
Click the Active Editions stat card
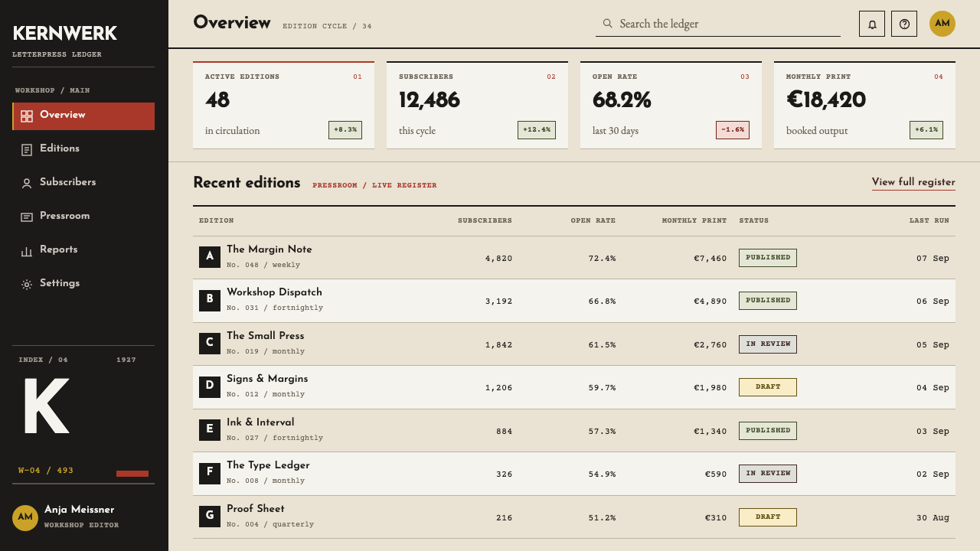283,105
